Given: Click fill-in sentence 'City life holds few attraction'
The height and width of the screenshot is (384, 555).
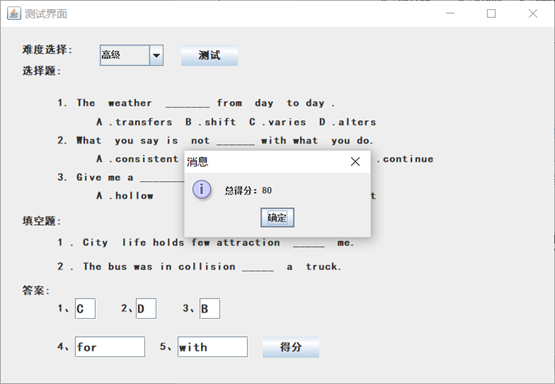Looking at the screenshot, I should click(181, 242).
